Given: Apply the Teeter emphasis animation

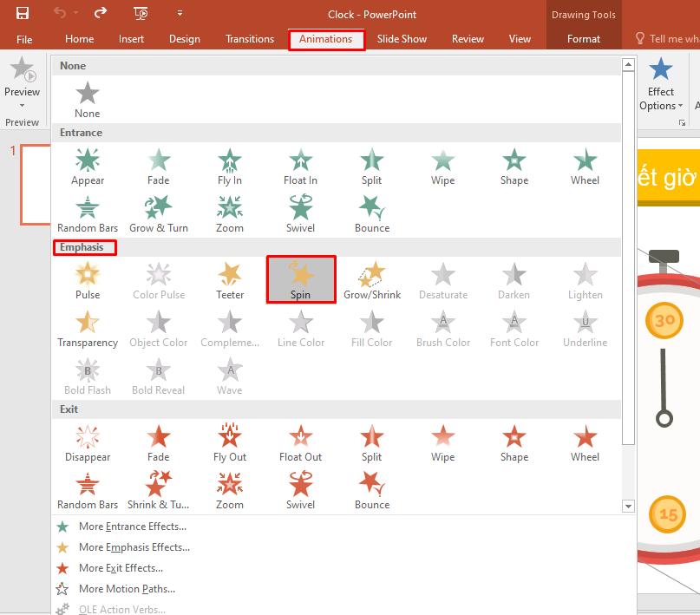Looking at the screenshot, I should point(230,281).
